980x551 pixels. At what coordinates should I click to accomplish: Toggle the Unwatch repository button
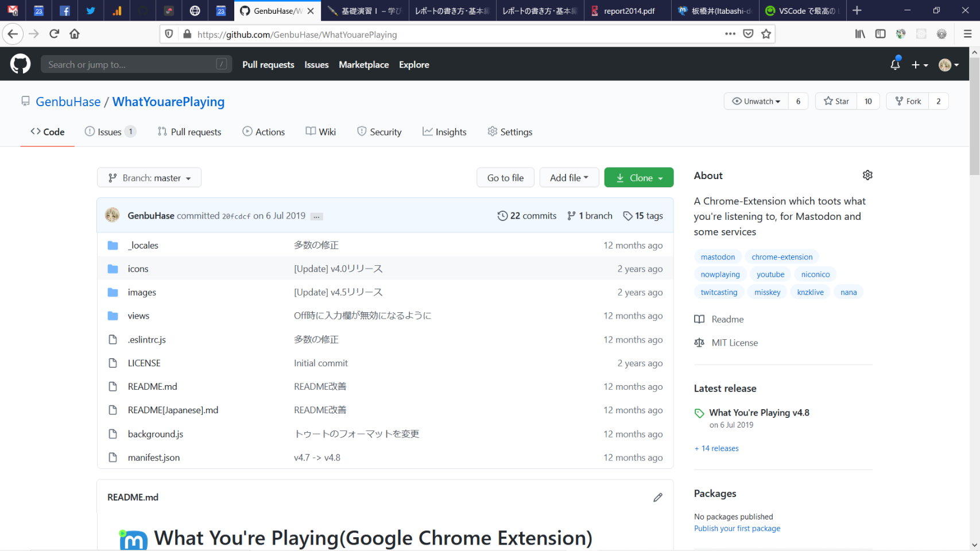click(x=756, y=102)
